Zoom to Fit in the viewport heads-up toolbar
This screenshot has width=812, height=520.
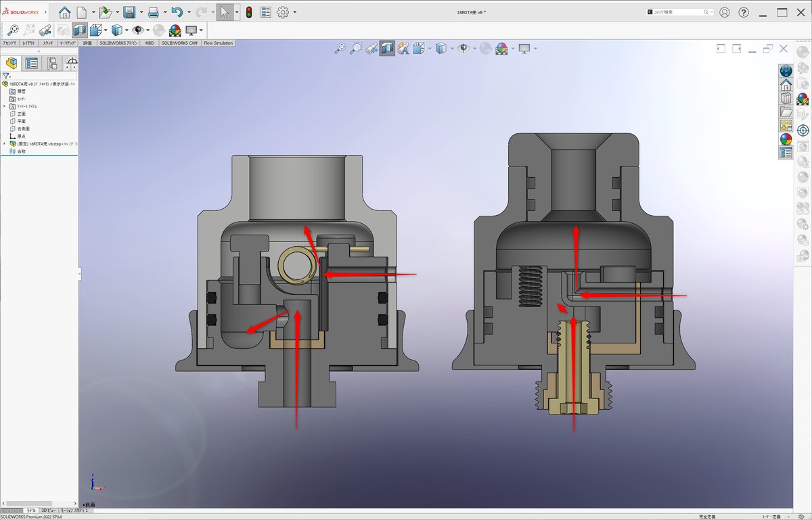[x=341, y=48]
